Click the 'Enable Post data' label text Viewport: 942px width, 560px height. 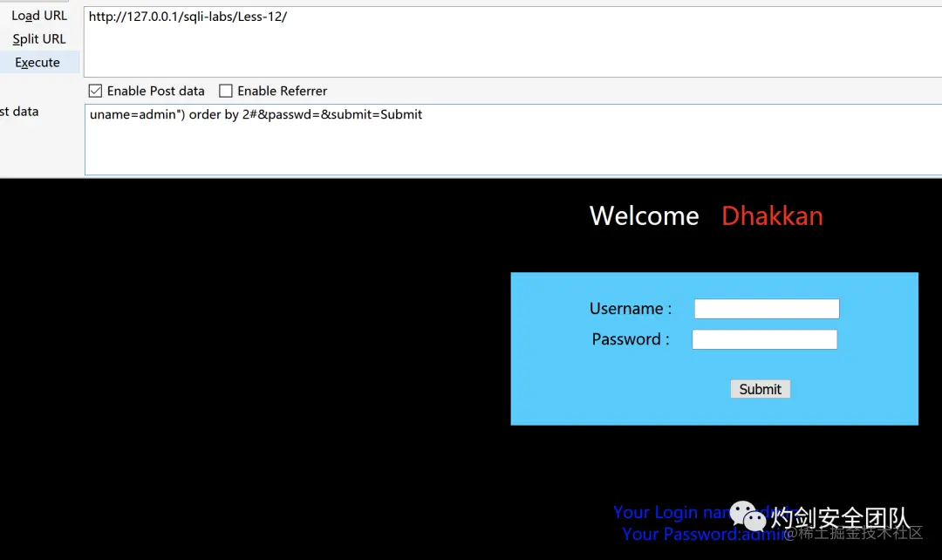point(155,91)
